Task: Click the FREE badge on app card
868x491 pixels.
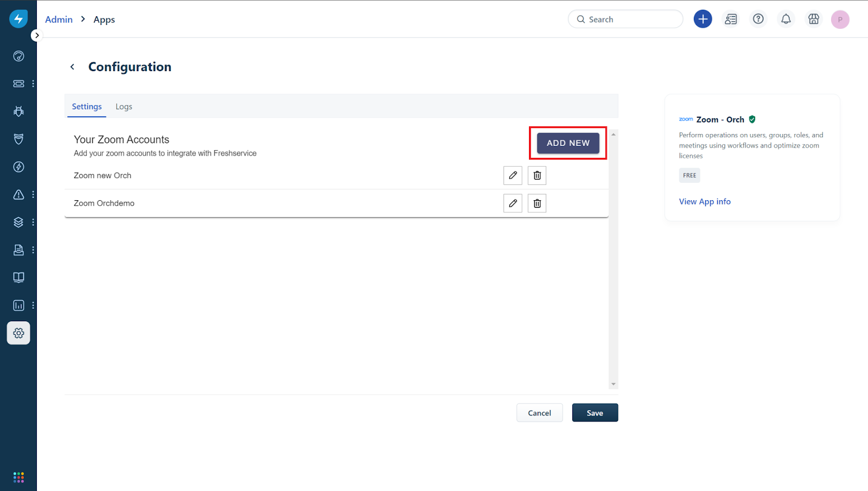Action: tap(690, 175)
